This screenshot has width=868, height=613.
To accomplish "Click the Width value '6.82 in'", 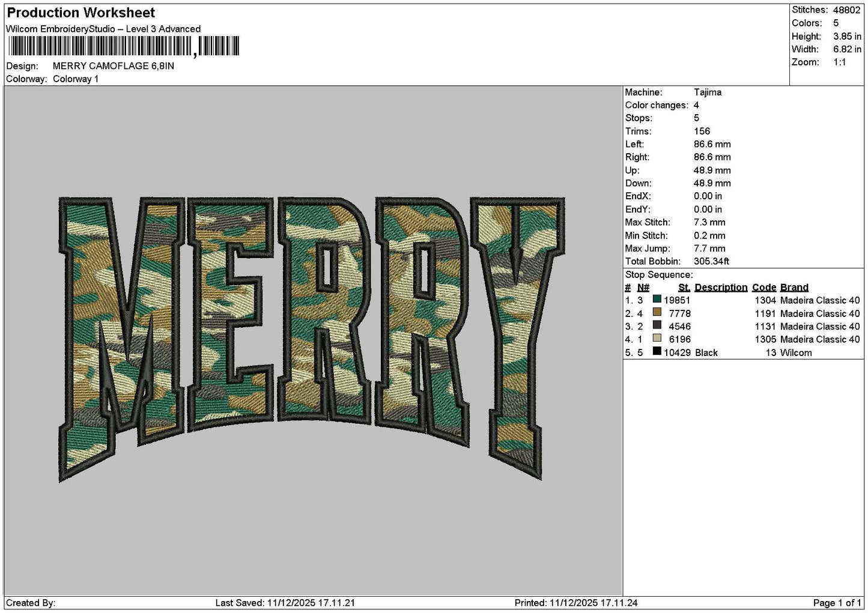I will 847,49.
